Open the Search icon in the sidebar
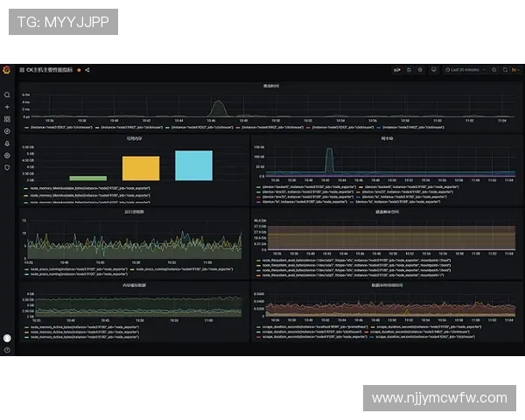Viewport: 525px width, 420px height. [7, 94]
